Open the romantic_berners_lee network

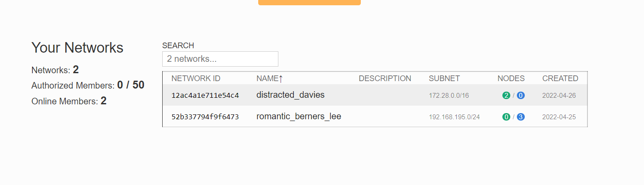click(x=299, y=116)
